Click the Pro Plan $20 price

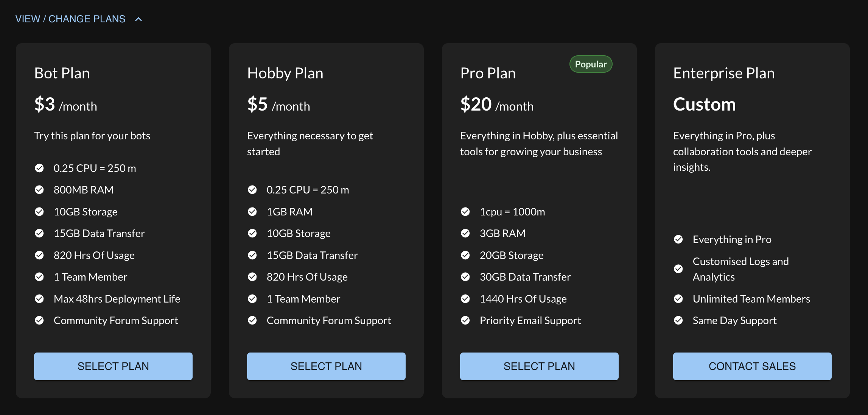[x=476, y=105]
